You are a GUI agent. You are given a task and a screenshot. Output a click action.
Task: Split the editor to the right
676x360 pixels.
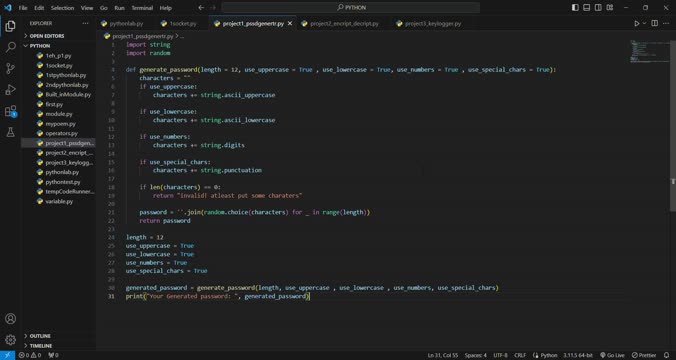(654, 23)
